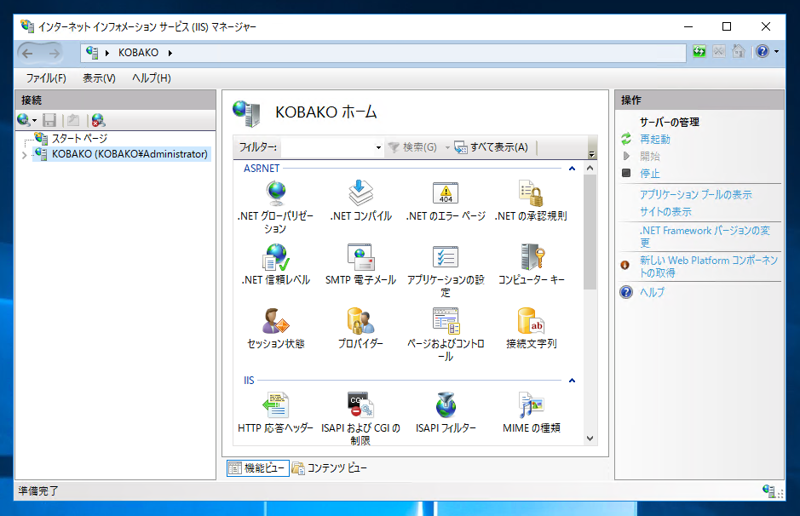Switch to 機能ビュー tab

coord(258,468)
